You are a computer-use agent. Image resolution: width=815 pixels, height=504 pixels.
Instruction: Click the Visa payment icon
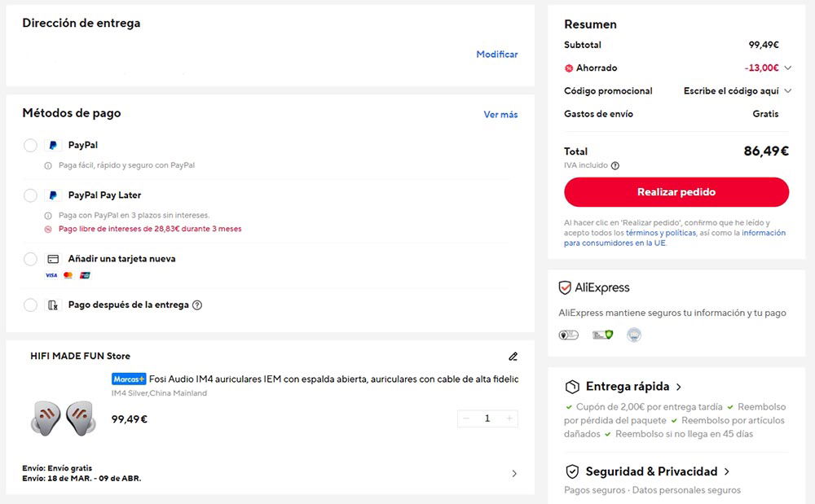pos(53,275)
